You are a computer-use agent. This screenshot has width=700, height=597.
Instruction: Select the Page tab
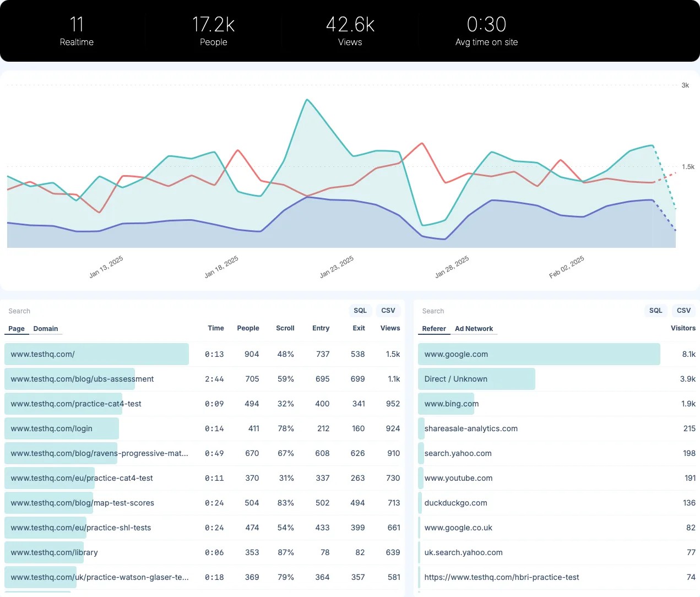point(16,329)
